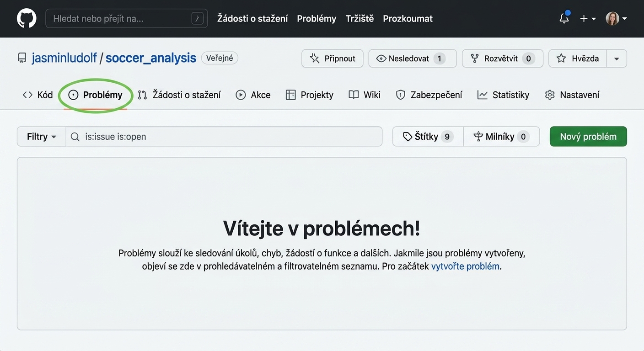644x351 pixels.
Task: Click the magnifier icon in issue filter
Action: [x=75, y=136]
